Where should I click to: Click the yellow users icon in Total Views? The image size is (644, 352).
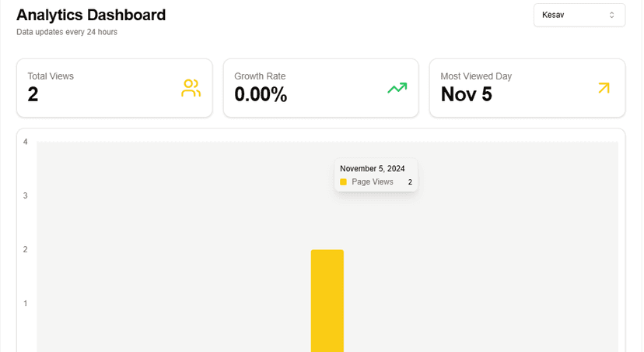(x=191, y=88)
